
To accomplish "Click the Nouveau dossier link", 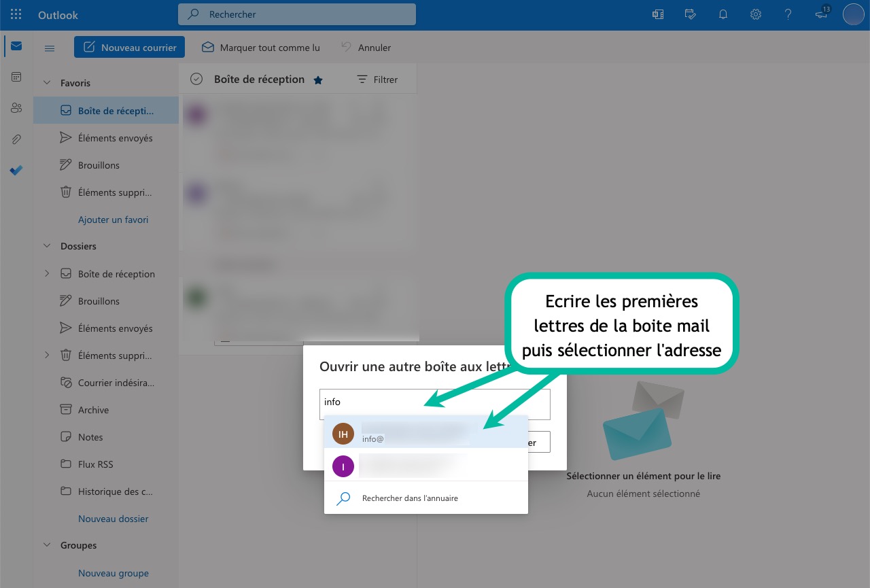I will pyautogui.click(x=113, y=519).
